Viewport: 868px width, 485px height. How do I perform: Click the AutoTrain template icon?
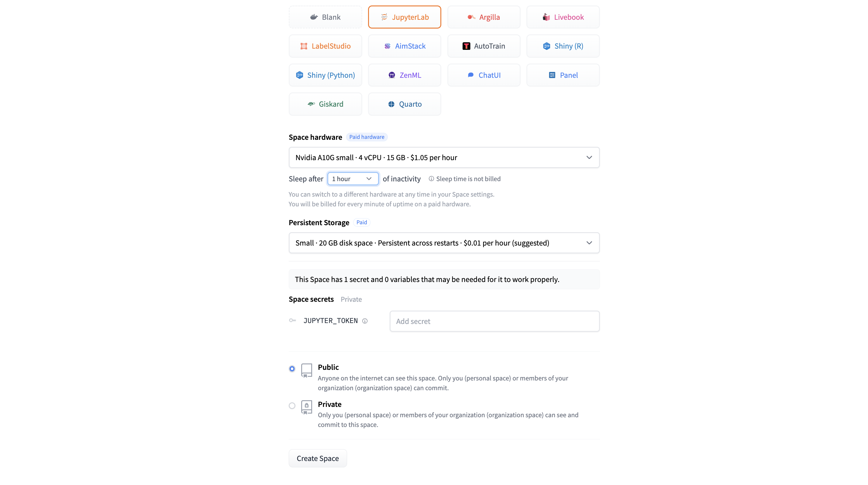[466, 46]
